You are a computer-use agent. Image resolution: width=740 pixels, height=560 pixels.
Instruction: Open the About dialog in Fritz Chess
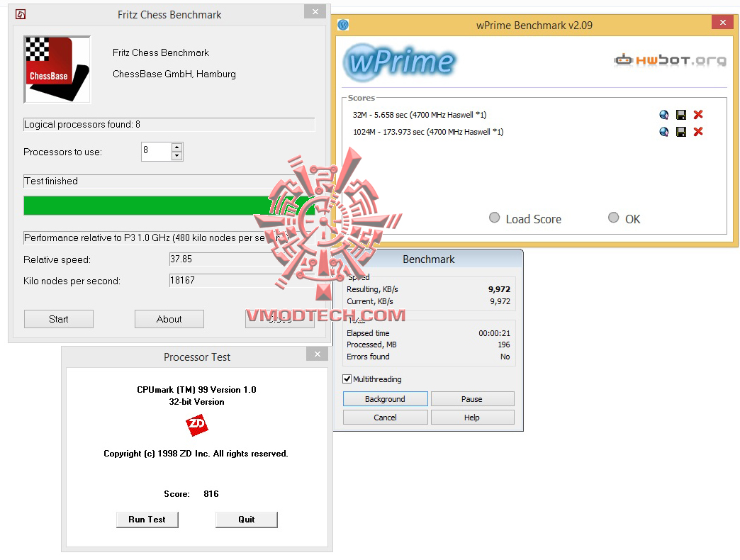point(169,319)
